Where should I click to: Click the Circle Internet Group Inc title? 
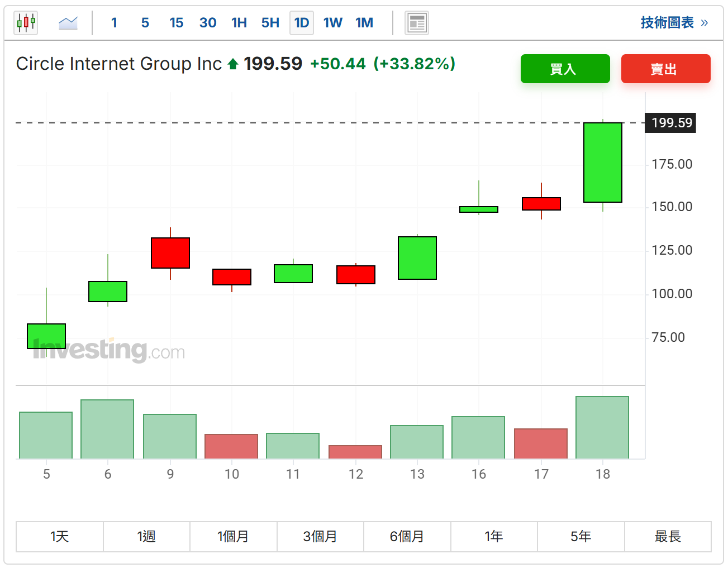tap(119, 64)
